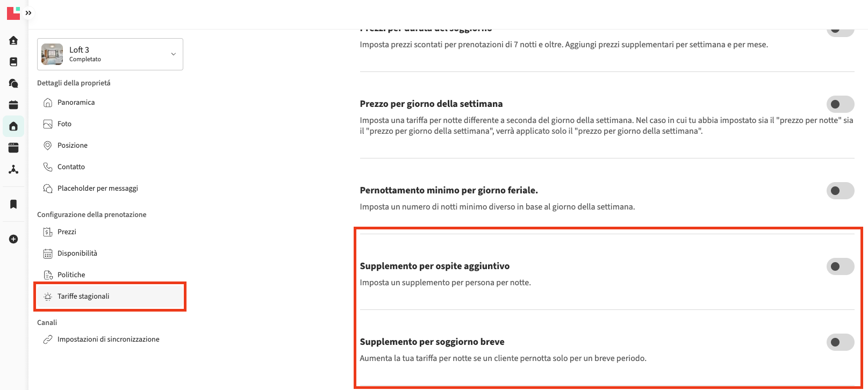Click the home dashboard icon in left rail
This screenshot has height=390, width=868.
pyautogui.click(x=13, y=40)
